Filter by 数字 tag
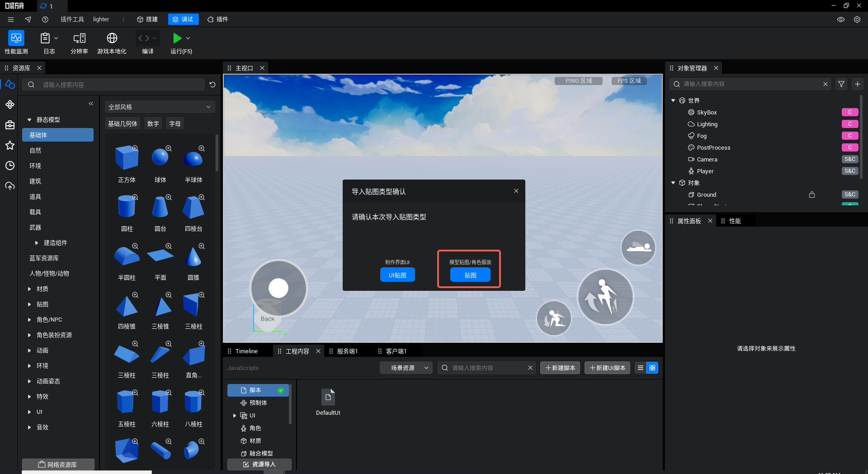Screen dimensions: 868x474 (x=153, y=123)
